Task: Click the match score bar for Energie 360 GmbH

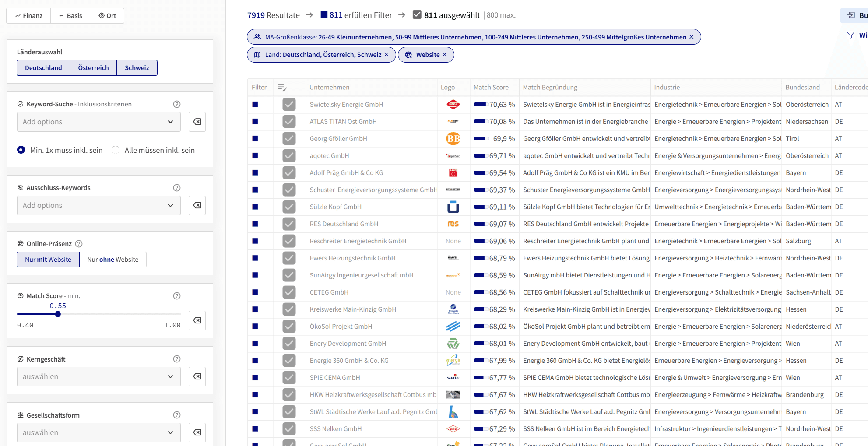Action: click(x=480, y=361)
